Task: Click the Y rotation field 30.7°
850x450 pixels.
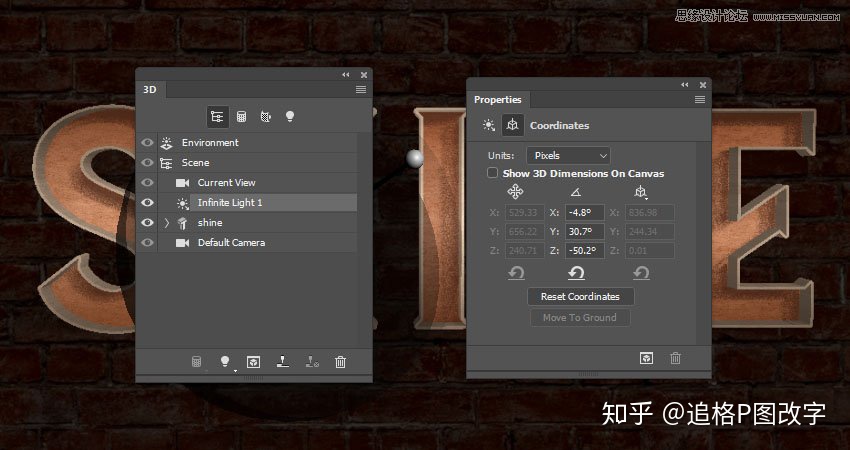Action: pos(584,232)
